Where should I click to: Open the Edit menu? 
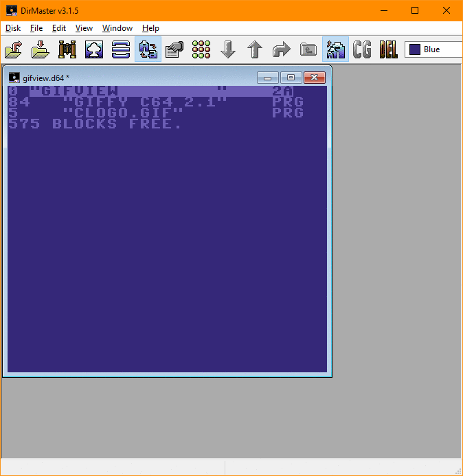[59, 28]
